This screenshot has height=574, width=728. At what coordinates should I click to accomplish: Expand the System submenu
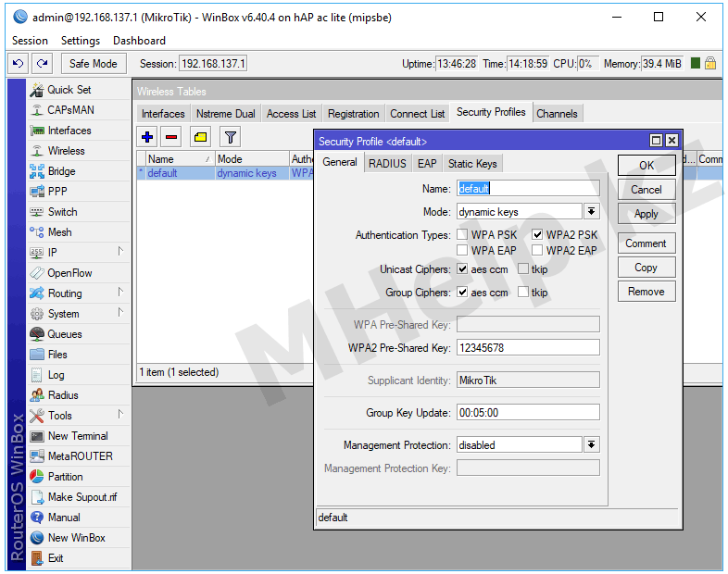[120, 313]
